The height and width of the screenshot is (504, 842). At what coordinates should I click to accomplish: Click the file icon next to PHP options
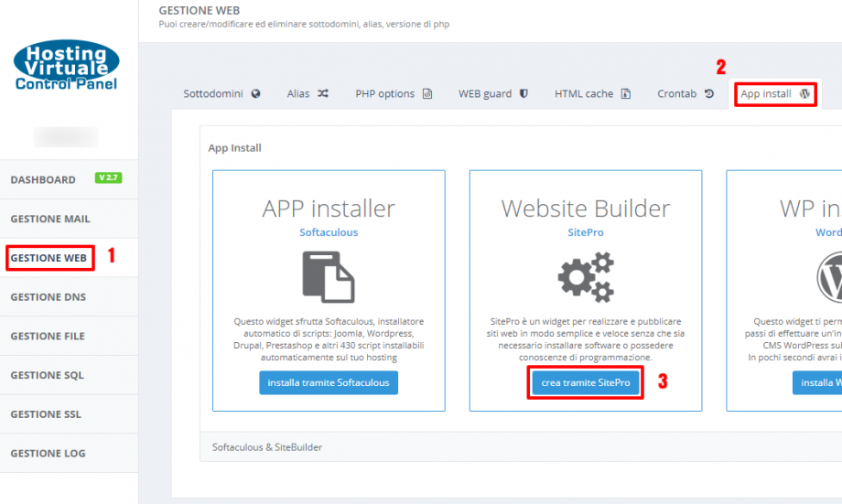[427, 93]
